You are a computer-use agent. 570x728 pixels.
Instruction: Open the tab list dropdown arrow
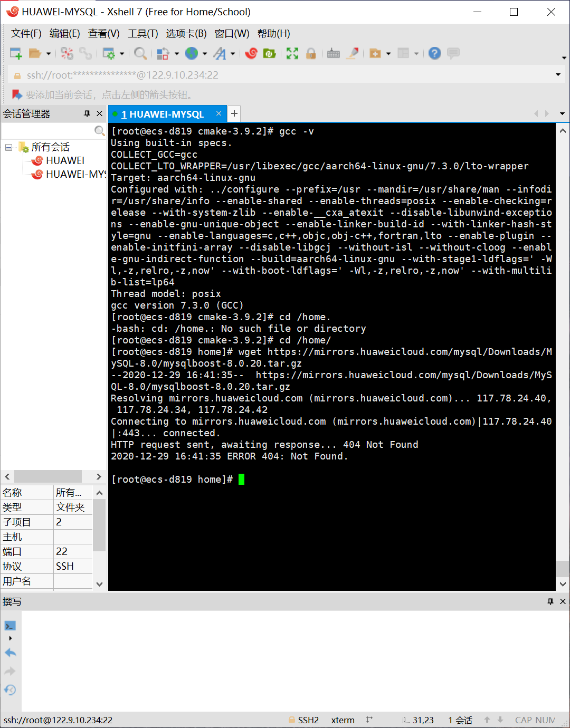click(562, 113)
